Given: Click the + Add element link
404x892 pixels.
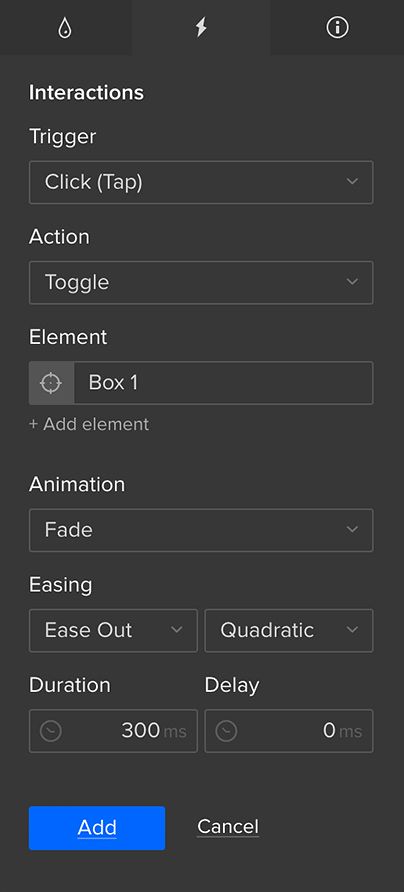Looking at the screenshot, I should (x=89, y=424).
